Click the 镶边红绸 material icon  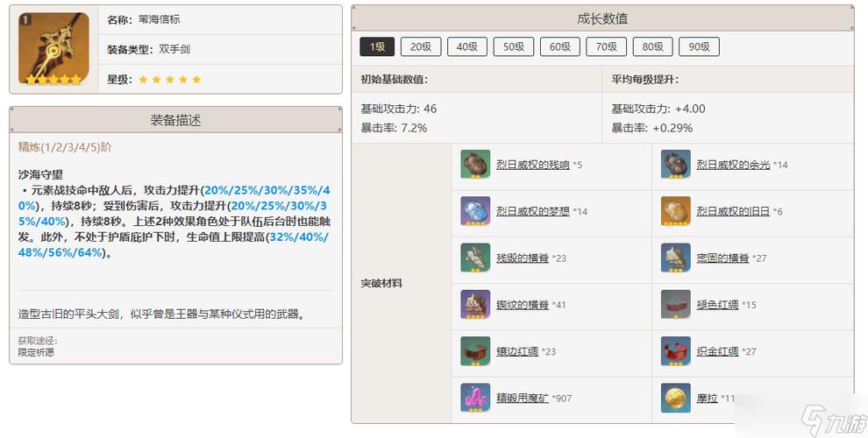tap(475, 351)
